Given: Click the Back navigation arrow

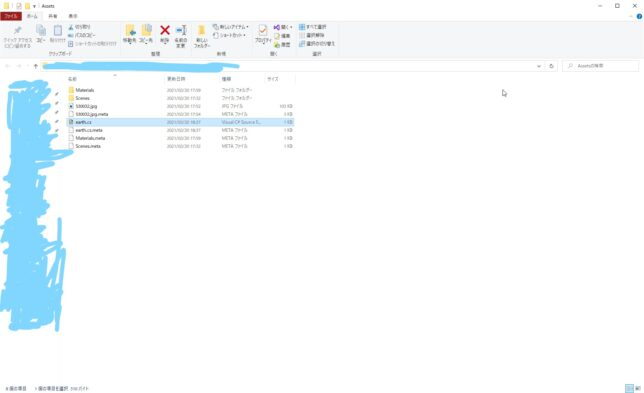Looking at the screenshot, I should coord(8,66).
